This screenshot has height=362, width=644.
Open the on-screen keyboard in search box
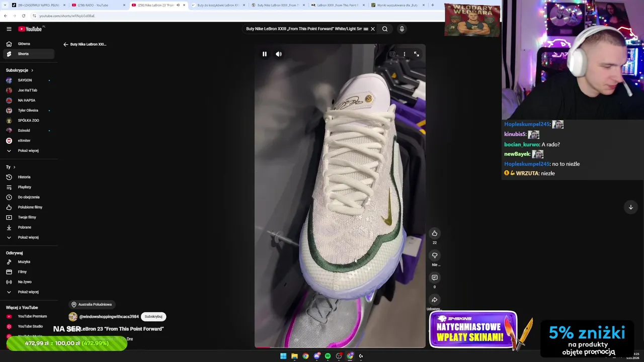(366, 29)
